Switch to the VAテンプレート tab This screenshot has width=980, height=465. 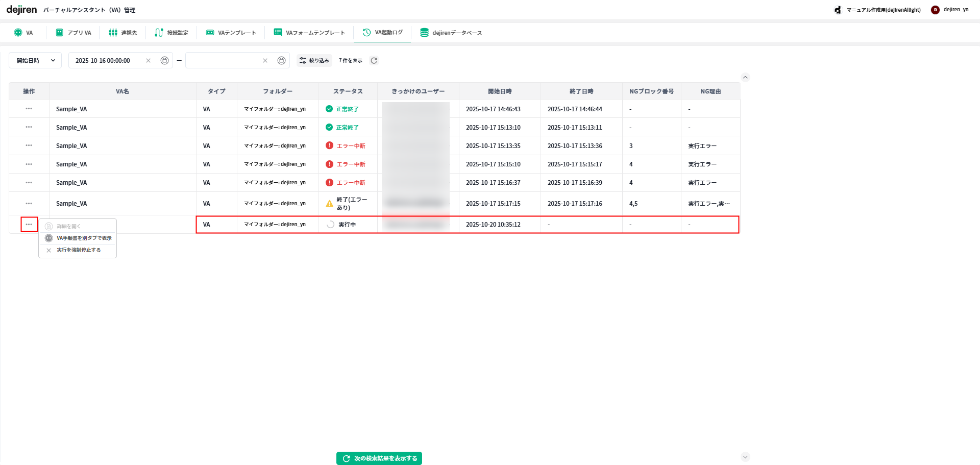(231, 33)
